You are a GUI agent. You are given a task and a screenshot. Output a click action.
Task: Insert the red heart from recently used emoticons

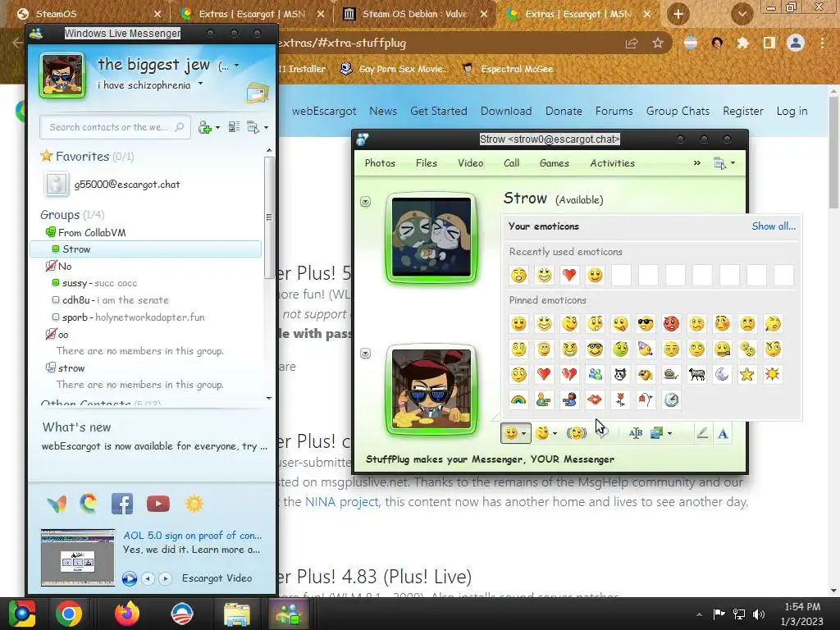click(x=569, y=276)
